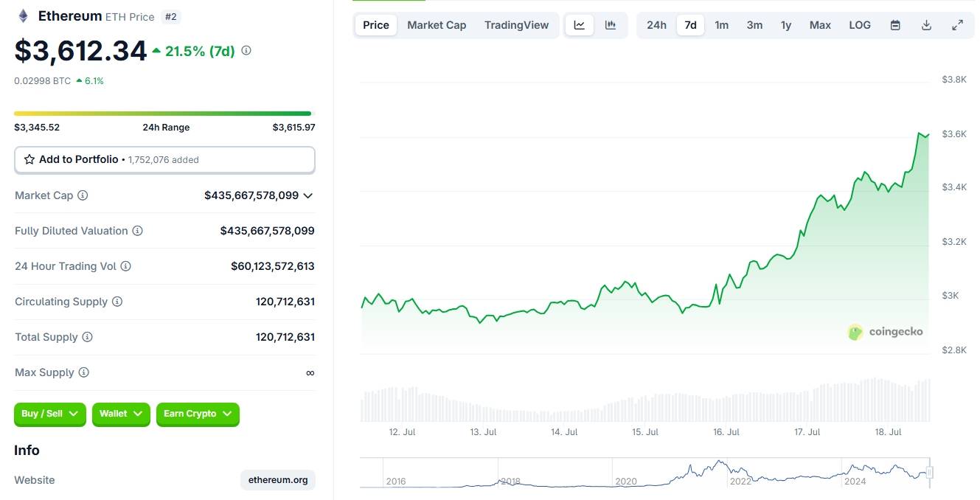Screen dimensions: 980x500
Task: Open the 24 Hour Trading Vol info icon
Action: tap(126, 266)
